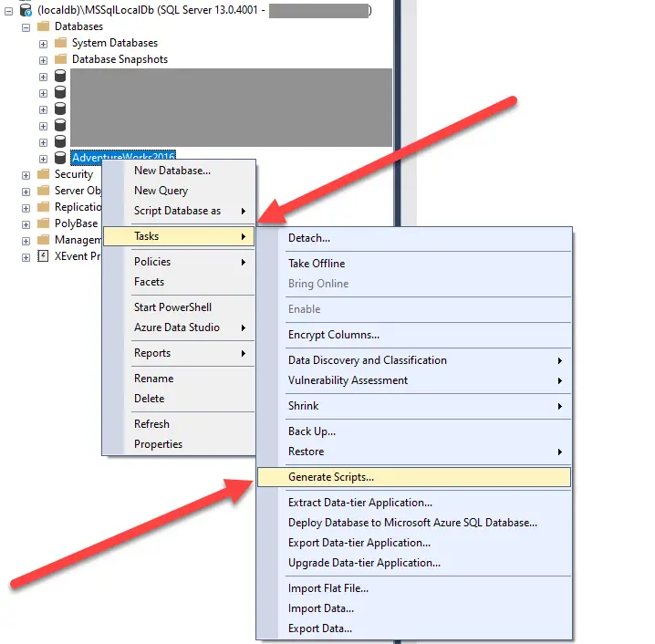655x644 pixels.
Task: Click the XEvent Profiler icon
Action: click(43, 256)
